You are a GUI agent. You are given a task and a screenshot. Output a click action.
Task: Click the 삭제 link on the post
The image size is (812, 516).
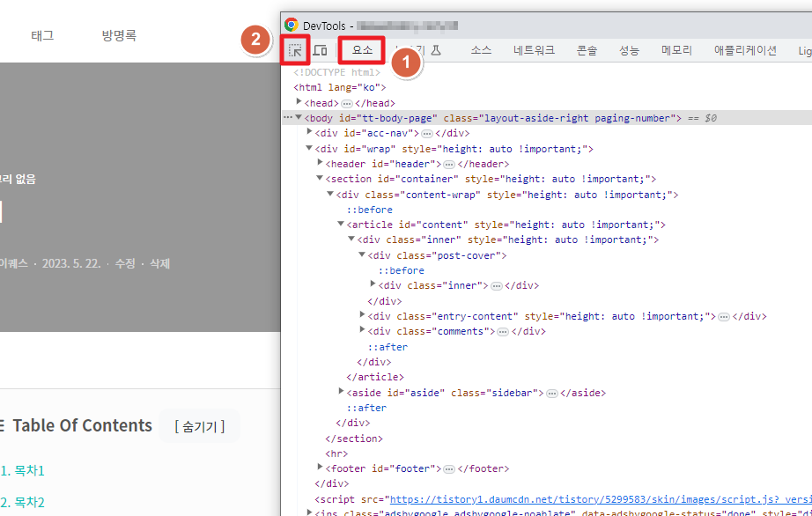tap(160, 263)
